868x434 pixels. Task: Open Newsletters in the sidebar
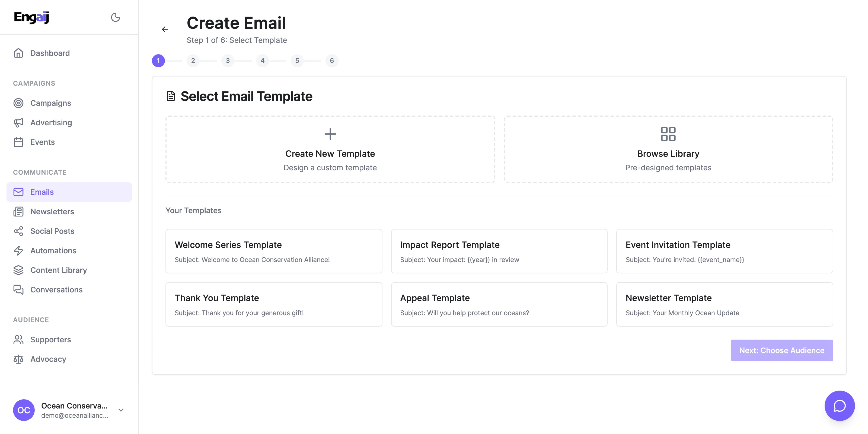(x=52, y=212)
